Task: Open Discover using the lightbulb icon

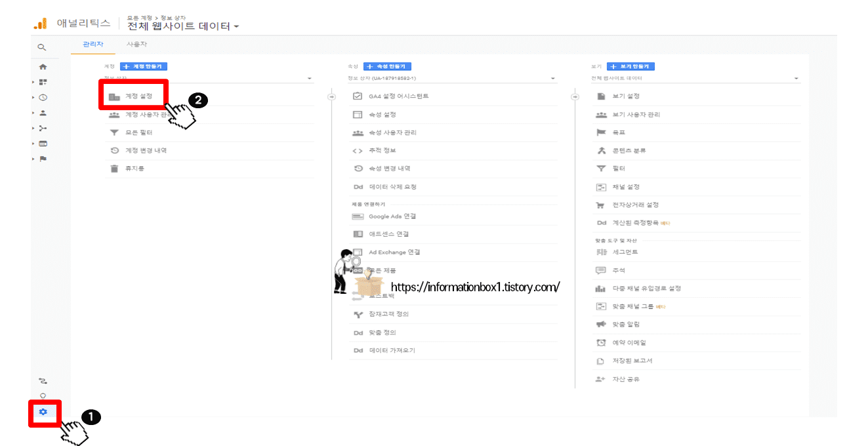Action: (x=43, y=394)
